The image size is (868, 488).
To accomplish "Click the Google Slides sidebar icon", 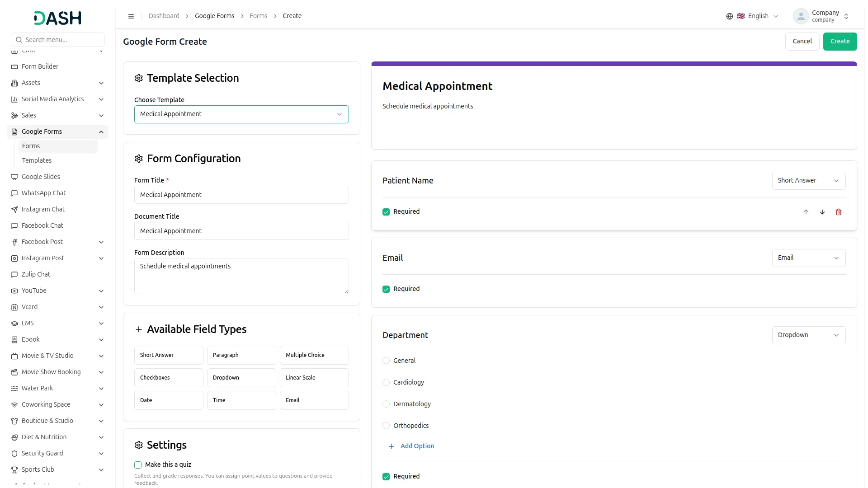I will [x=14, y=177].
